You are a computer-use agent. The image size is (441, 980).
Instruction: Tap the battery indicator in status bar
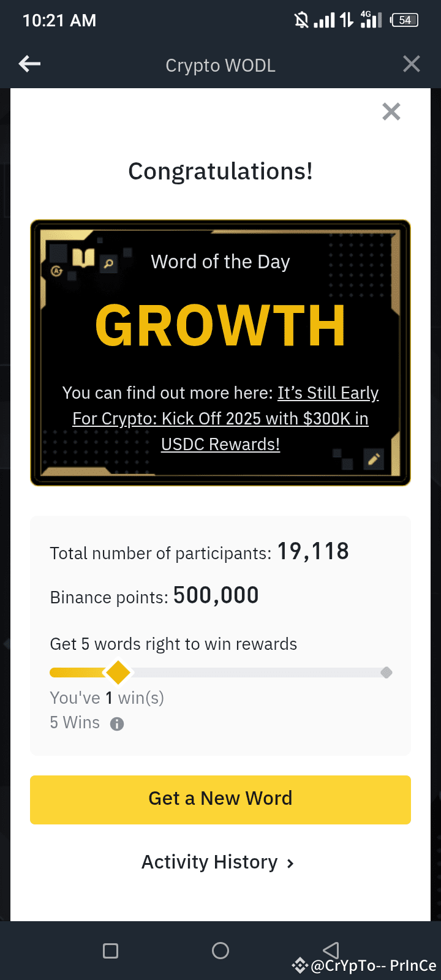[404, 20]
